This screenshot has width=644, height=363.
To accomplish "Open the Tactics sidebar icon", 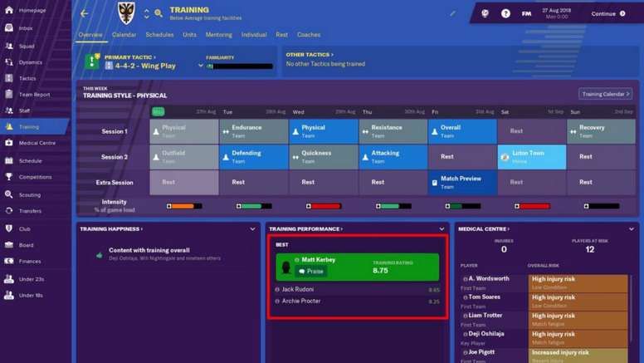I will coord(9,78).
